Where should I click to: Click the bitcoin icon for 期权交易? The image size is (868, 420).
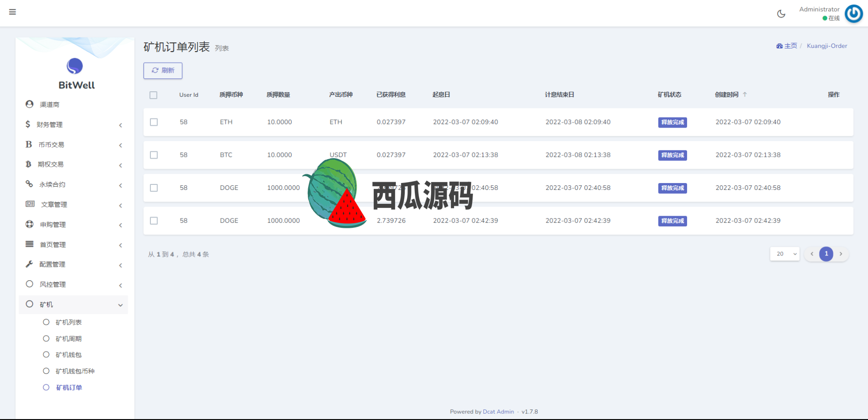[x=28, y=164]
